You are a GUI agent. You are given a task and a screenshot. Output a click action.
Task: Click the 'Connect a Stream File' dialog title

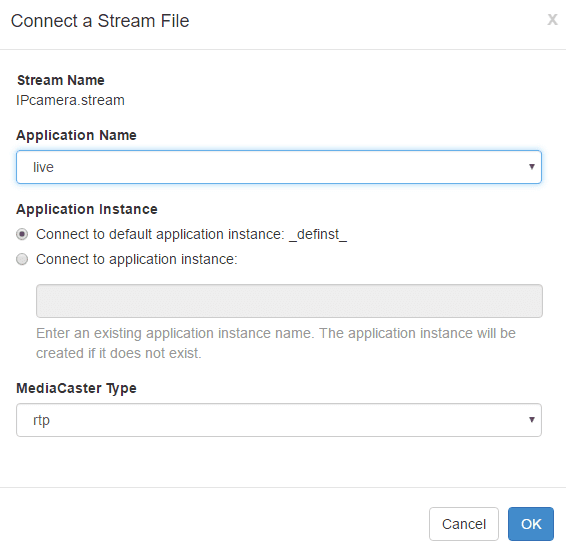(100, 21)
